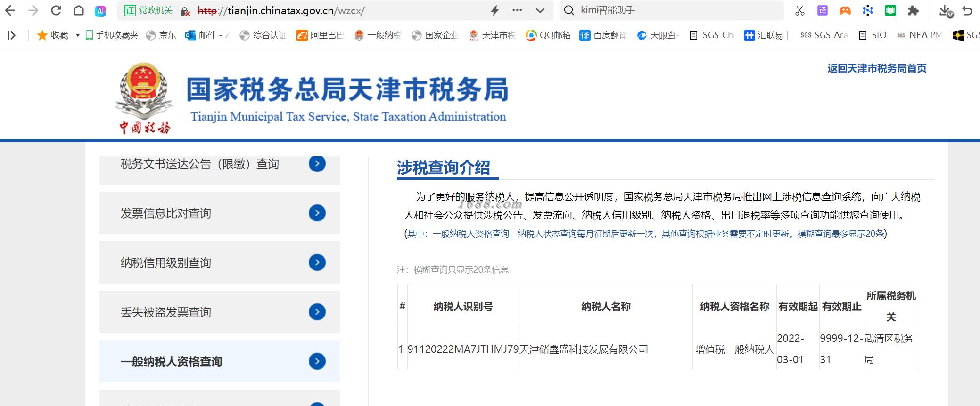Image resolution: width=980 pixels, height=406 pixels.
Task: Open the NEA PM bookmark
Action: click(x=920, y=35)
